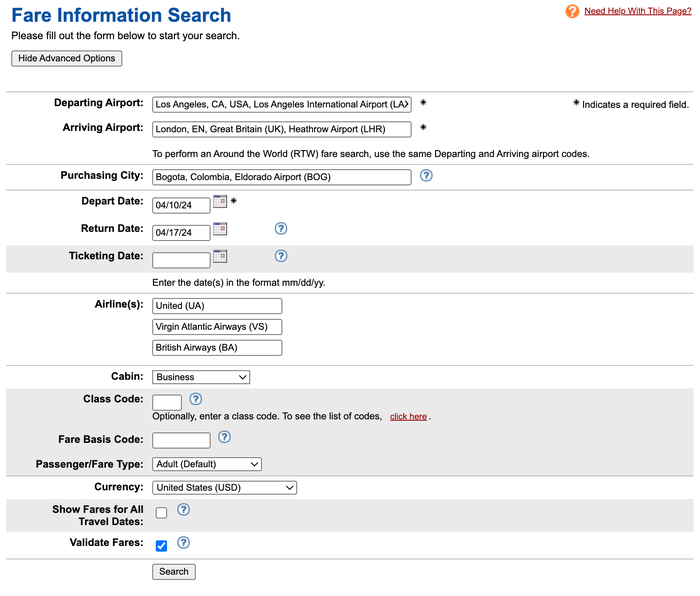Click the British Airways (BA) airline field
The width and height of the screenshot is (700, 596).
tap(217, 348)
